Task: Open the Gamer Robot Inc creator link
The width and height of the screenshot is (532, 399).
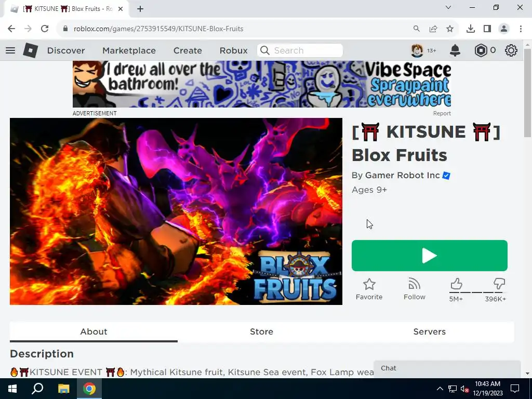Action: click(x=403, y=175)
